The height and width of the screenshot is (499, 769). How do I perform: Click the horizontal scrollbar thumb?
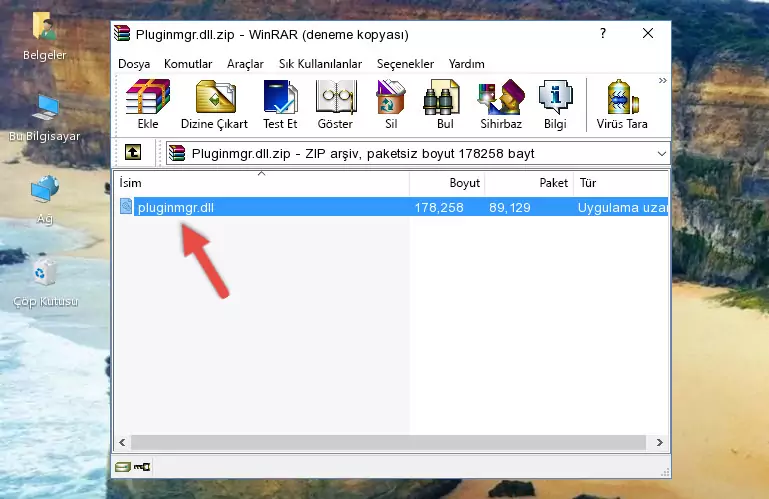click(x=388, y=443)
